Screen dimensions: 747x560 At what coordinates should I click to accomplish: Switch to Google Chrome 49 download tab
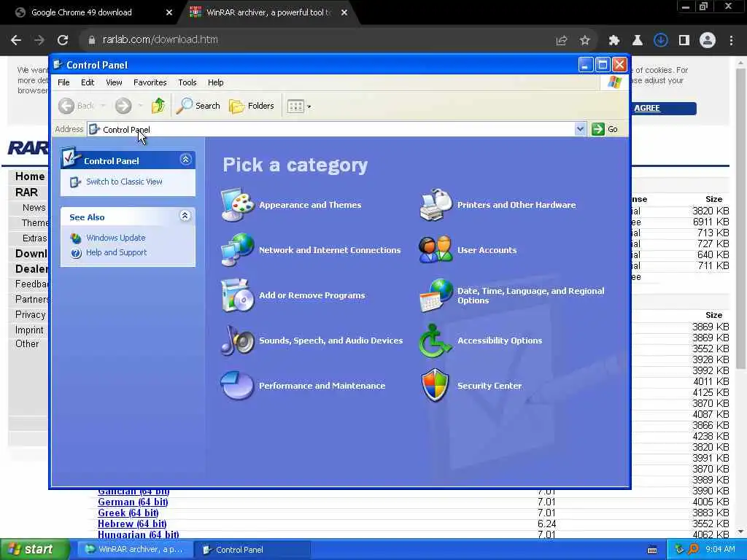(82, 12)
